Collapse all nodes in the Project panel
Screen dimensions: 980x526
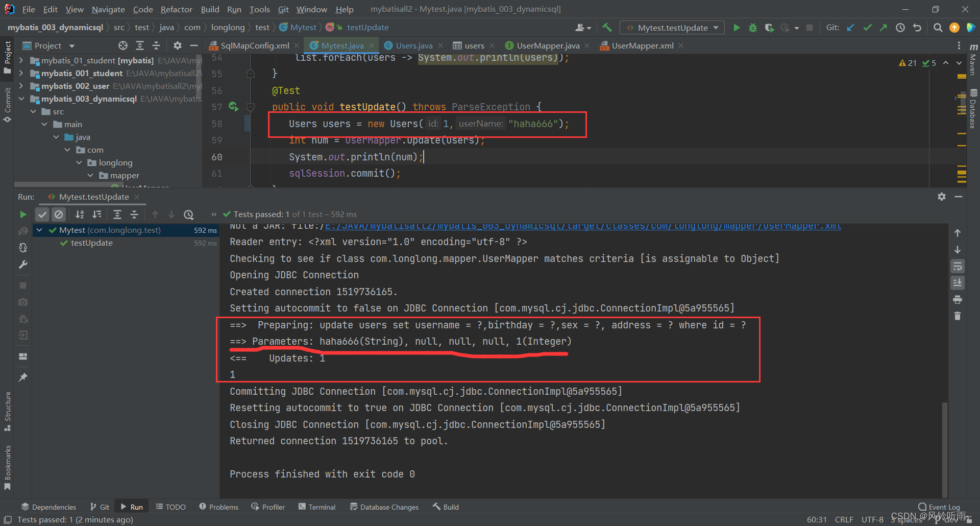156,45
